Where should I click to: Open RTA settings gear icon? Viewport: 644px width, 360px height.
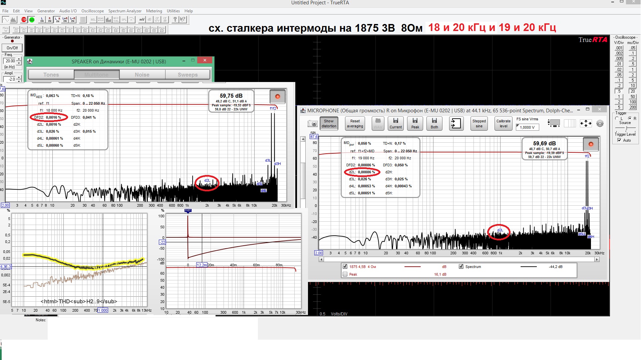[x=600, y=124]
